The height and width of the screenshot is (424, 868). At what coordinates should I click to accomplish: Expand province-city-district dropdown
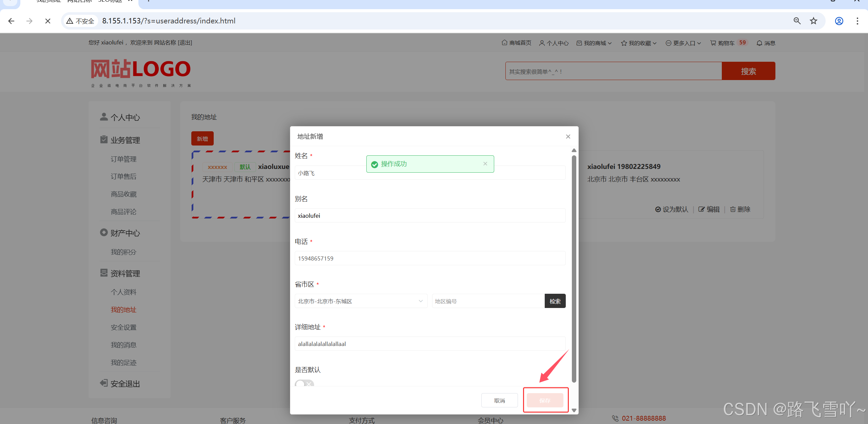[361, 301]
